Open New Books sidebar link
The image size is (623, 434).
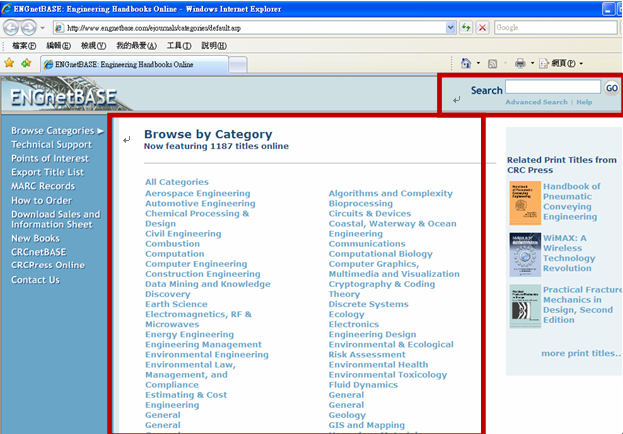tap(35, 238)
